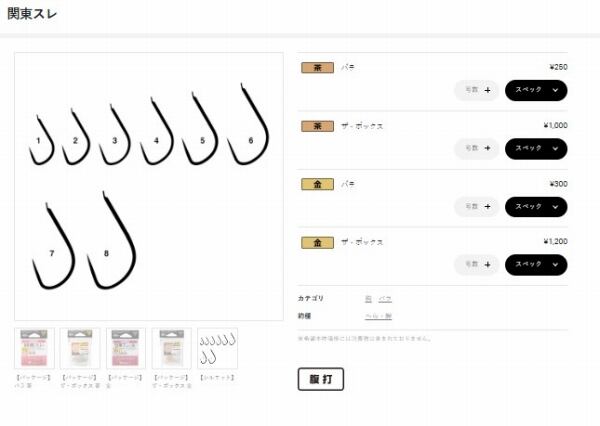The height and width of the screenshot is (426, 600).
Task: Open the second category link バラ
Action: click(385, 299)
